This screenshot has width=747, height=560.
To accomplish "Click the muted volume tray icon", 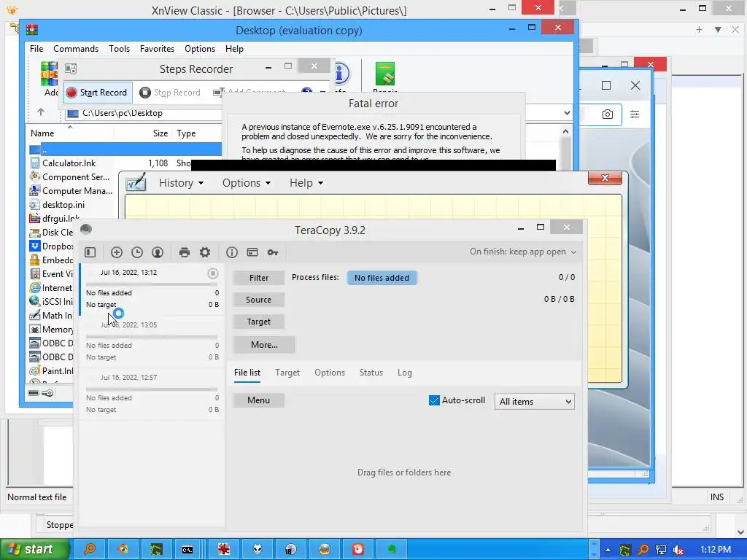I will (679, 550).
